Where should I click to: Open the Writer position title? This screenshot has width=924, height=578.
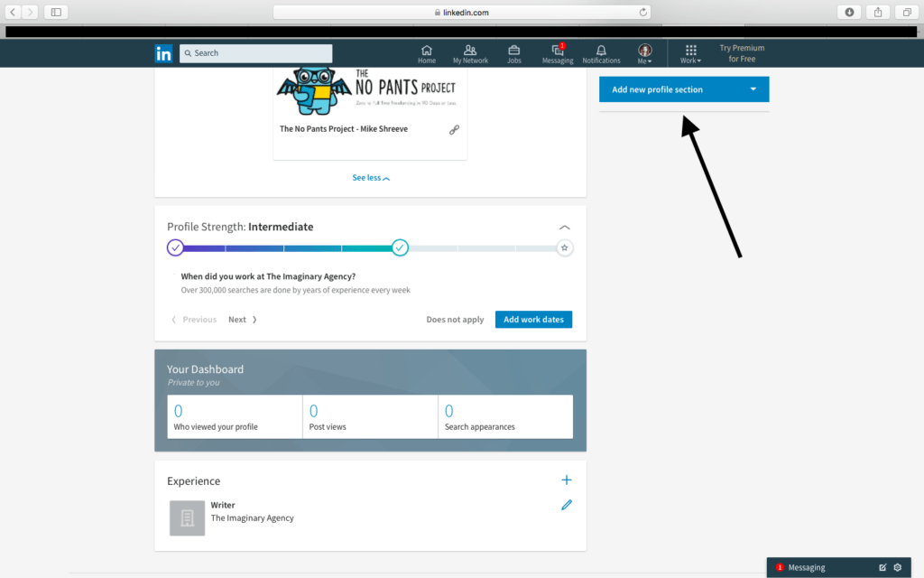[x=223, y=505]
